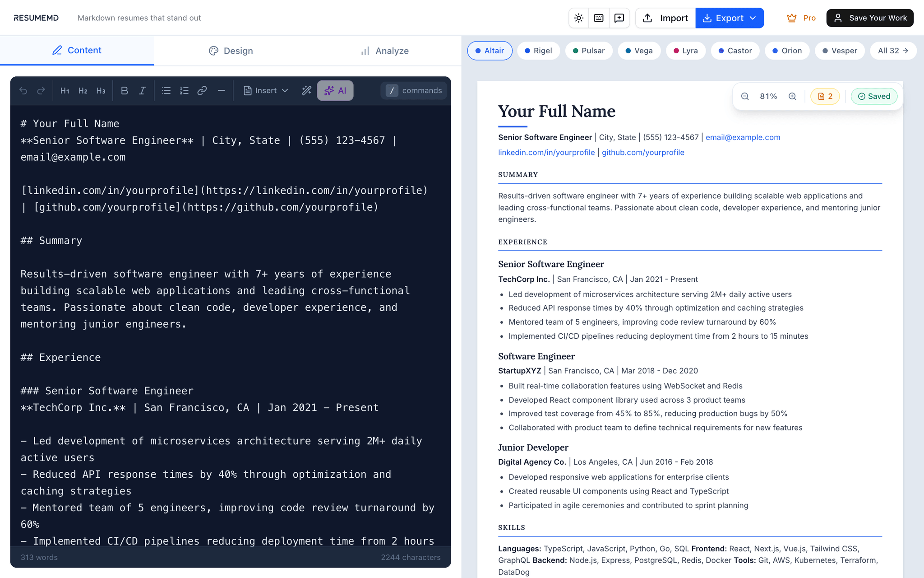Open linkedin.com/in/yourprofile link in preview

546,153
